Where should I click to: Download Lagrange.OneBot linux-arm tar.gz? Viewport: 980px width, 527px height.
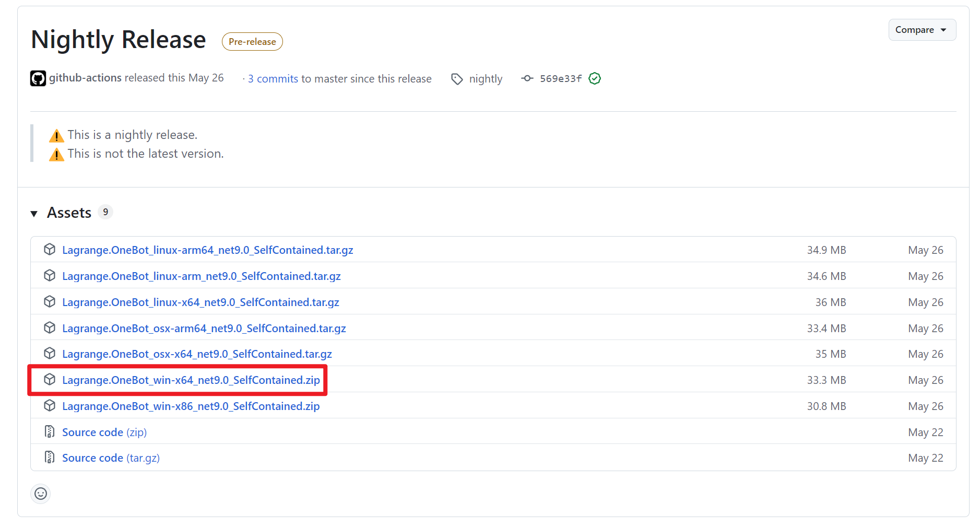coord(201,276)
